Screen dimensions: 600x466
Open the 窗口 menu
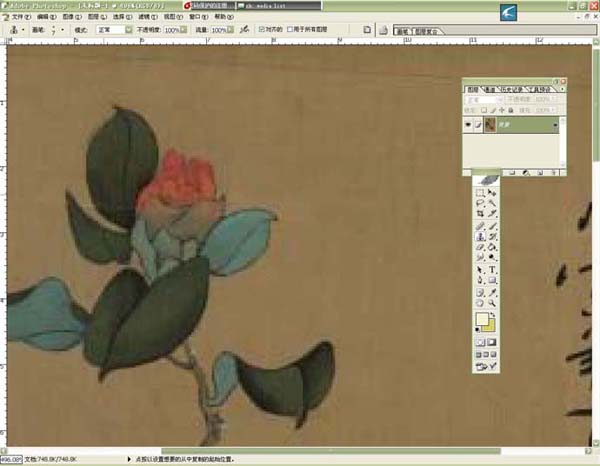pos(199,17)
